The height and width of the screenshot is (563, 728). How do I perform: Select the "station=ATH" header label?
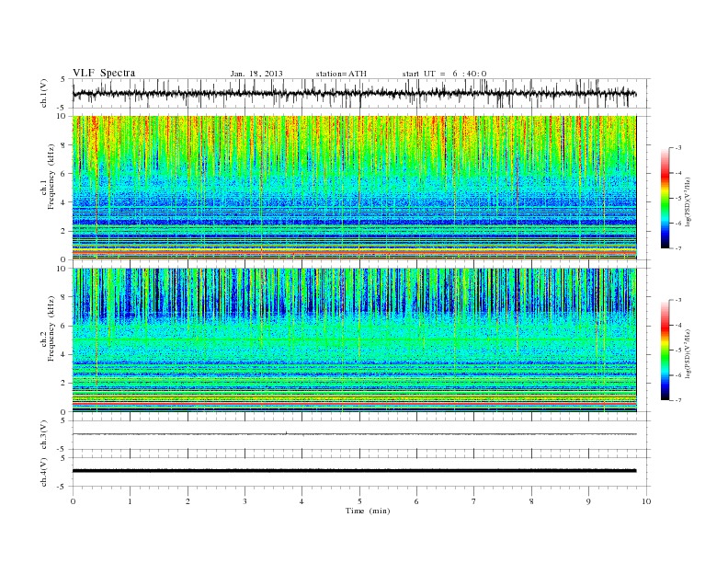click(341, 74)
